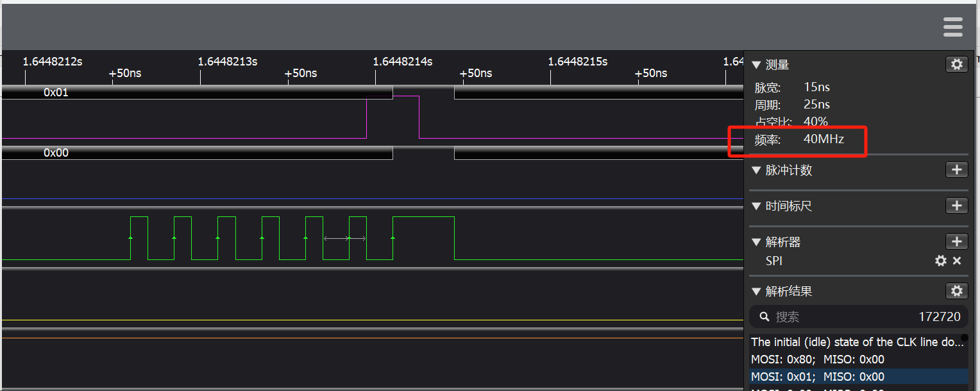Click the 0x00 decoded MISO bubble
980x391 pixels.
point(197,153)
